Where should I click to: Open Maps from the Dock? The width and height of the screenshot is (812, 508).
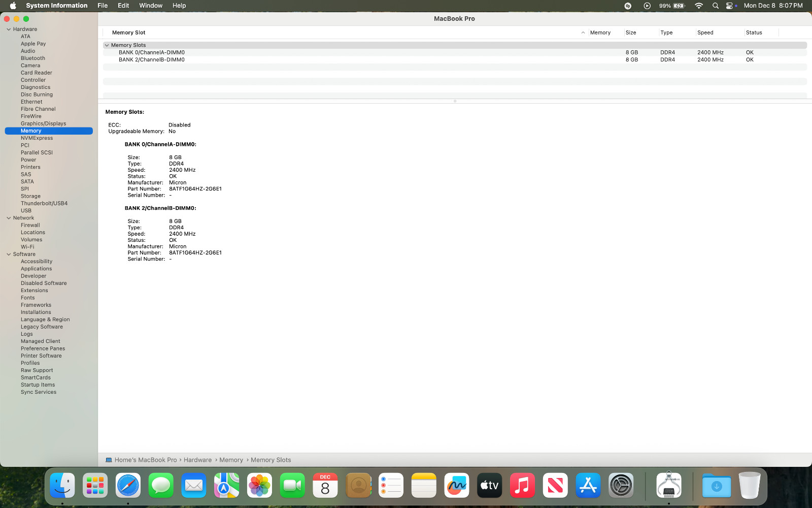coord(226,485)
